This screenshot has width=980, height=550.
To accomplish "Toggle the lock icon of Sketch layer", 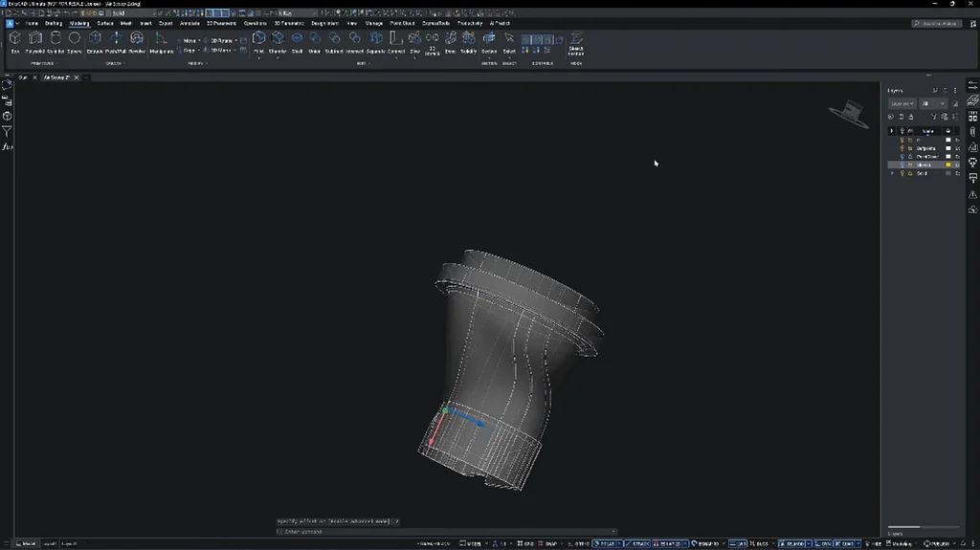I will click(x=910, y=165).
